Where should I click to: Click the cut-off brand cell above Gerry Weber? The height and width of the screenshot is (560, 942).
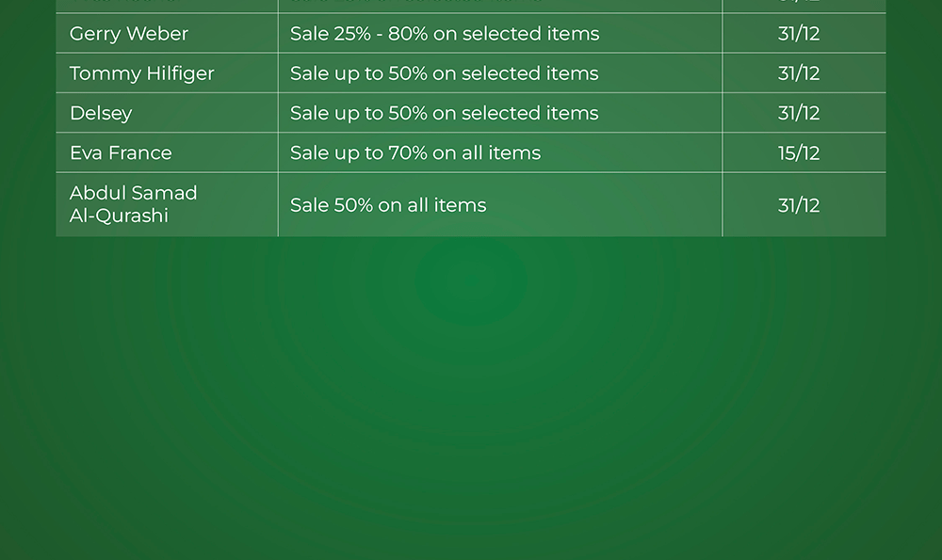167,5
